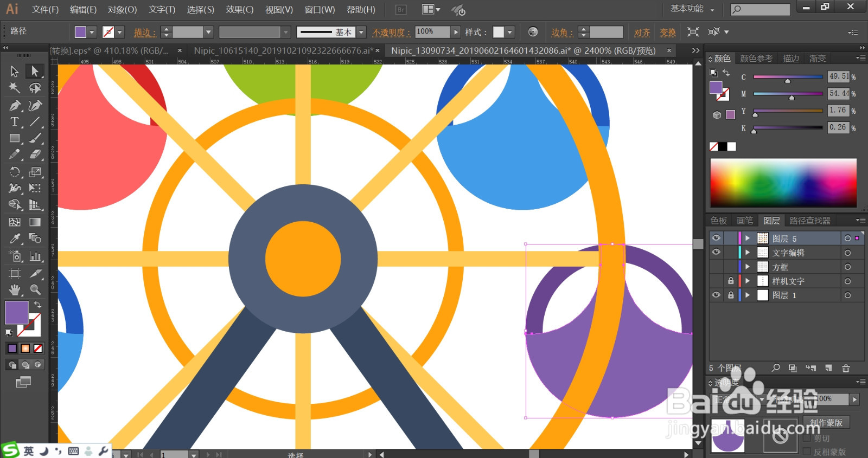Image resolution: width=868 pixels, height=458 pixels.
Task: Open the 边角 options link
Action: point(562,33)
